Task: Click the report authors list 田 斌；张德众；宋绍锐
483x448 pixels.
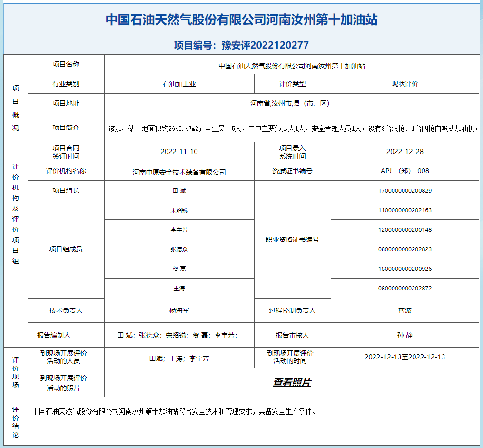Action: (178, 335)
